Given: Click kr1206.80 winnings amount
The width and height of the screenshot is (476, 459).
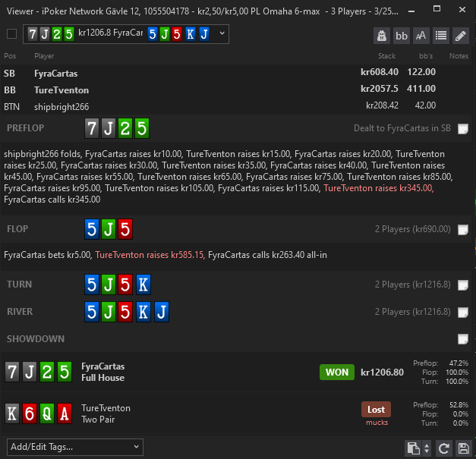Looking at the screenshot, I should coord(382,373).
